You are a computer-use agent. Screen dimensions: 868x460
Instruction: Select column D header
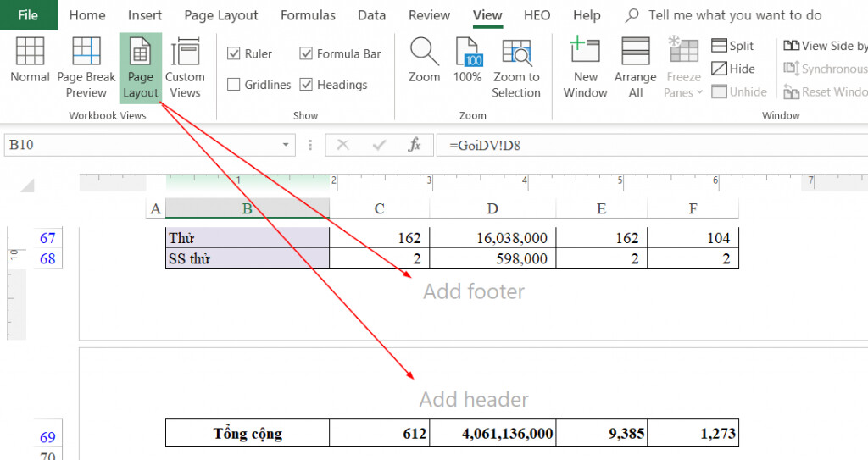tap(492, 208)
